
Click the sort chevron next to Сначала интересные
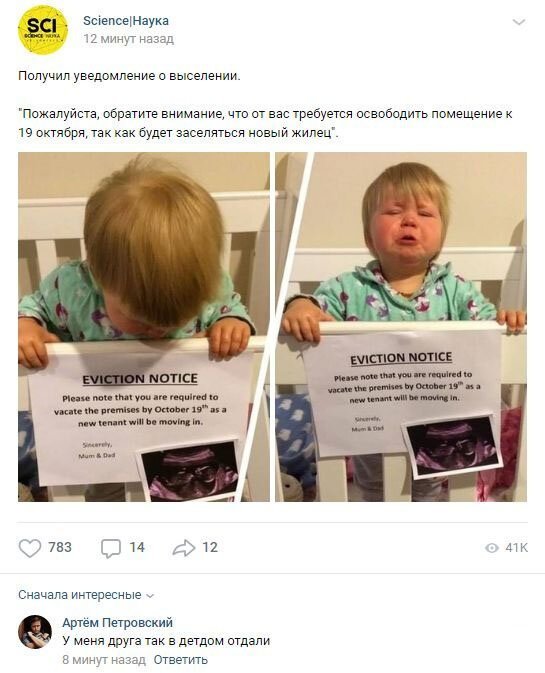point(150,596)
